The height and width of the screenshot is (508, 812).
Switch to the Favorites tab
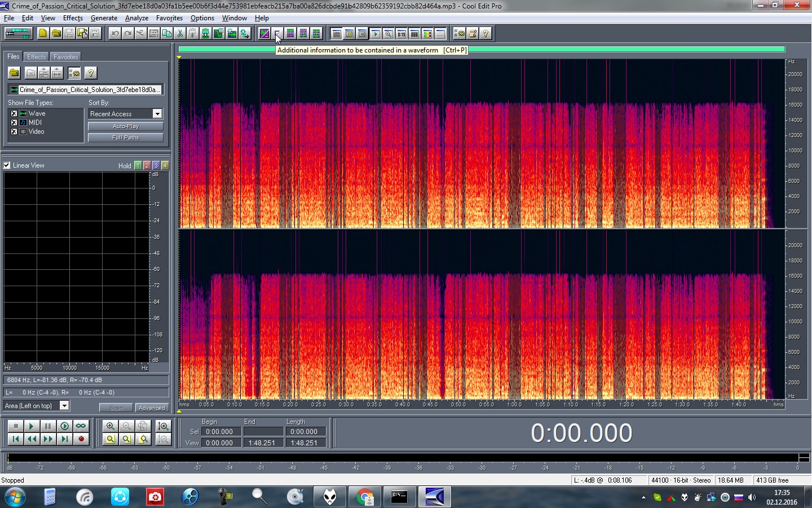click(65, 57)
